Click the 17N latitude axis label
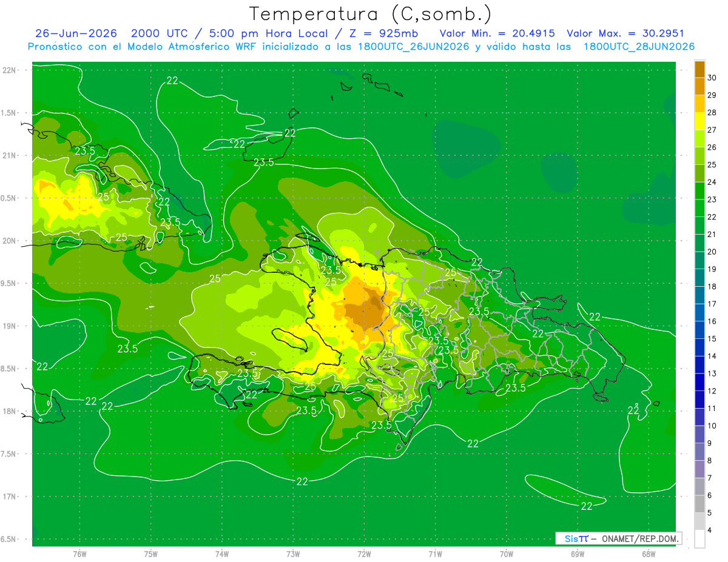Screen dimensions: 728x562 (x=10, y=497)
